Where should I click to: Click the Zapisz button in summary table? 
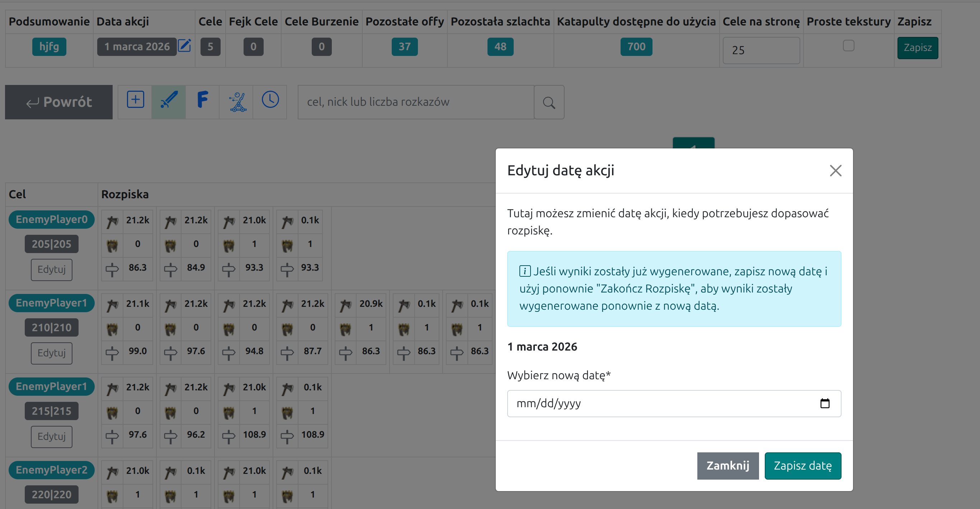[x=917, y=48]
